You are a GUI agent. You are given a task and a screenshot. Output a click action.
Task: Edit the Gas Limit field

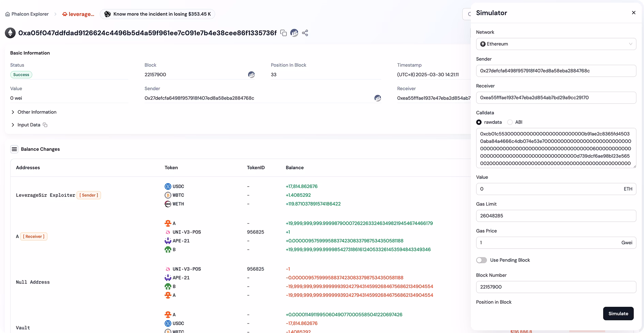coord(556,216)
